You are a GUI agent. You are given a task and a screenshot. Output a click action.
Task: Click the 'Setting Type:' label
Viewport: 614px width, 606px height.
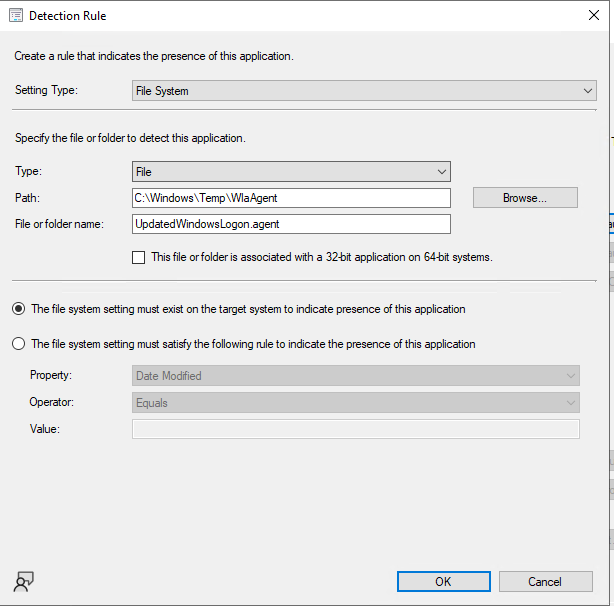[46, 91]
